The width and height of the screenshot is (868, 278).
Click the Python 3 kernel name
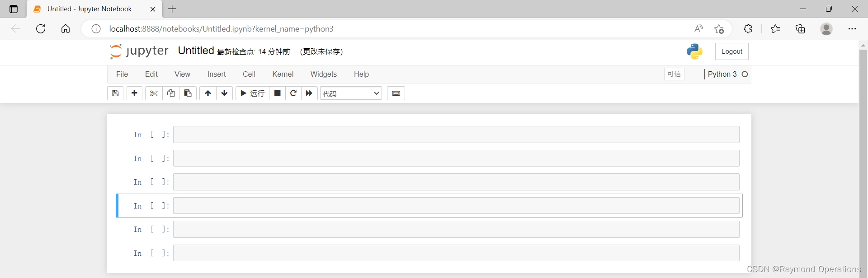tap(722, 74)
